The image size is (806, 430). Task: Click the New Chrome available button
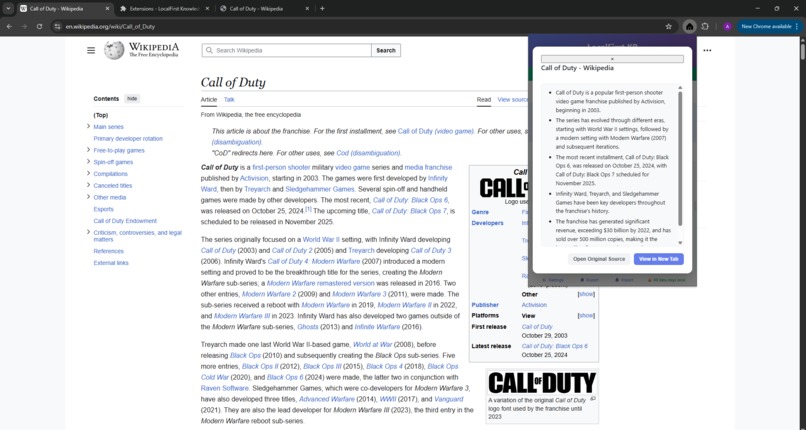pyautogui.click(x=770, y=26)
